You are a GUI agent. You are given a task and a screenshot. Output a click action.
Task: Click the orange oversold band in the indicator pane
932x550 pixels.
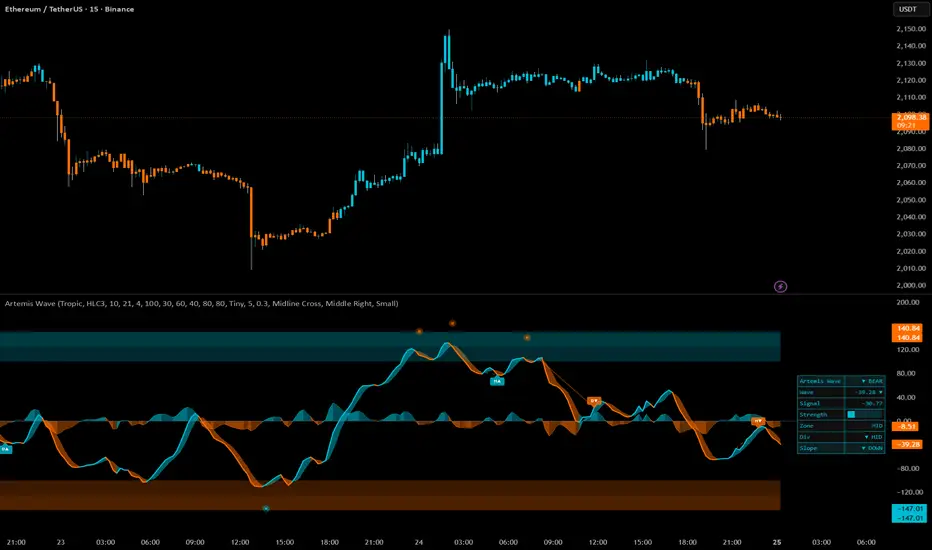coord(390,495)
